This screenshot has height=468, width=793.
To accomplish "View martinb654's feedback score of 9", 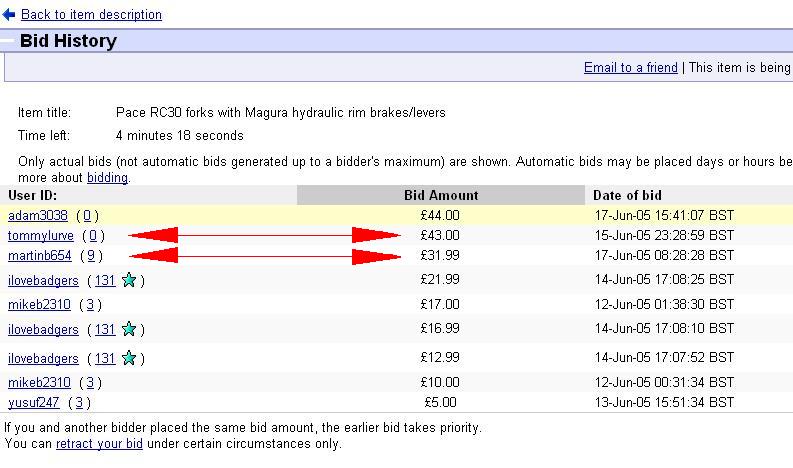I will (92, 256).
